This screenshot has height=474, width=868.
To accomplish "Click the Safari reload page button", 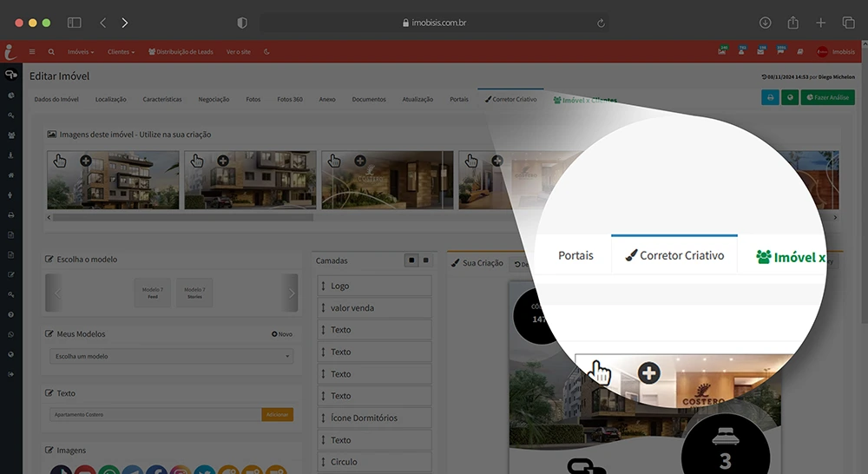I will tap(601, 23).
